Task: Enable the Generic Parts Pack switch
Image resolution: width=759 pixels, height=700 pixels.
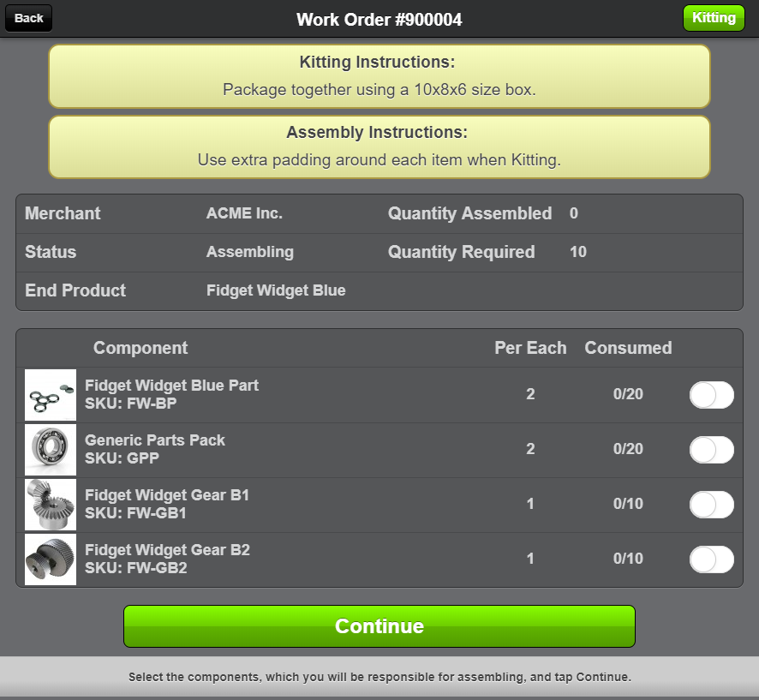Action: point(712,450)
